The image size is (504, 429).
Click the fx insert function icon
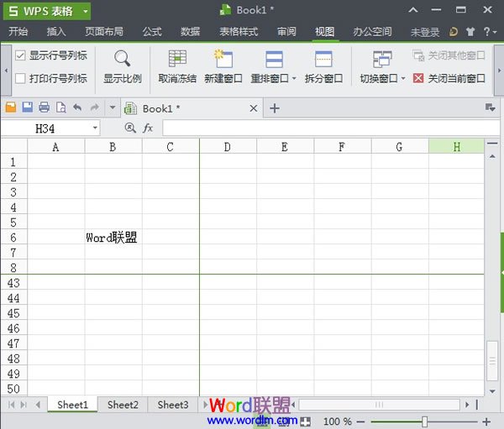point(148,128)
